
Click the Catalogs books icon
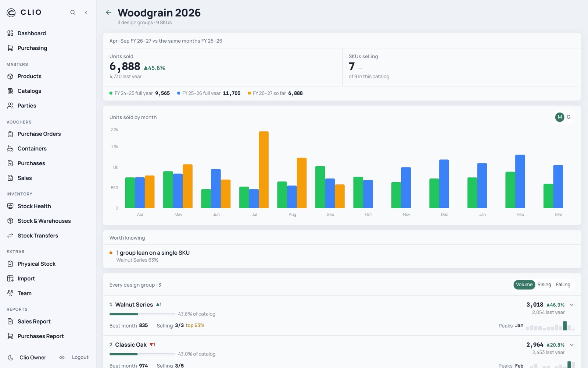point(10,91)
